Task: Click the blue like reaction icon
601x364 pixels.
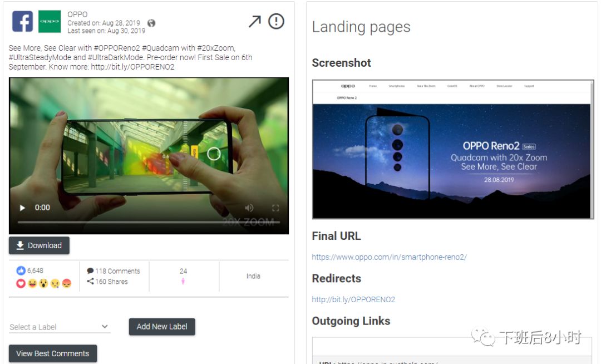Action: point(21,270)
